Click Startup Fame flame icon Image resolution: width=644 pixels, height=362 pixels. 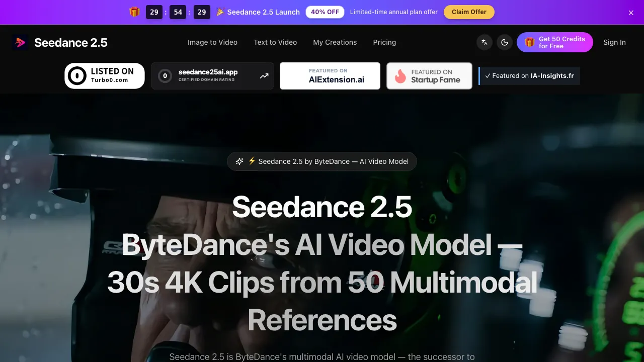point(400,76)
